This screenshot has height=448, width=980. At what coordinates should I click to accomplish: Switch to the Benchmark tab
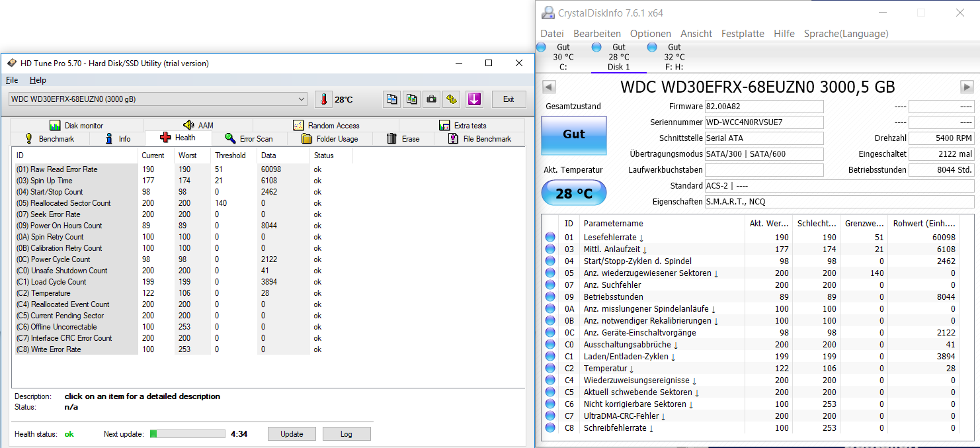[x=50, y=139]
